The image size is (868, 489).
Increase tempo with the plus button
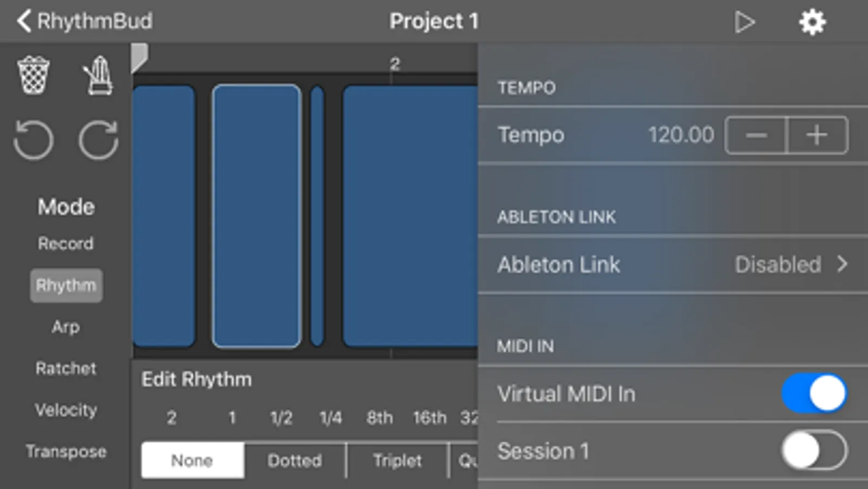(817, 135)
